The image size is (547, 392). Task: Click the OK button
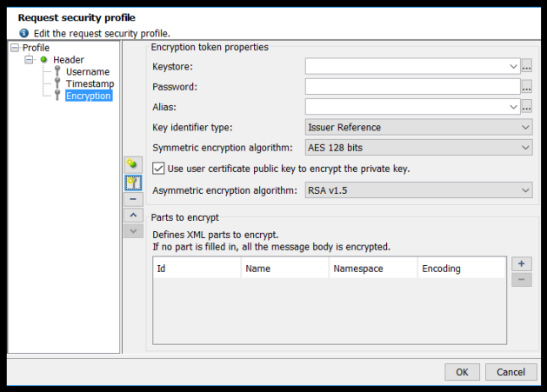(x=462, y=371)
